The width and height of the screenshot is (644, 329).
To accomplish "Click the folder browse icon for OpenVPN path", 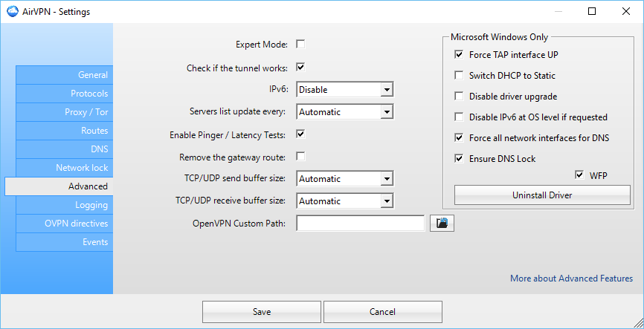I will (x=442, y=223).
